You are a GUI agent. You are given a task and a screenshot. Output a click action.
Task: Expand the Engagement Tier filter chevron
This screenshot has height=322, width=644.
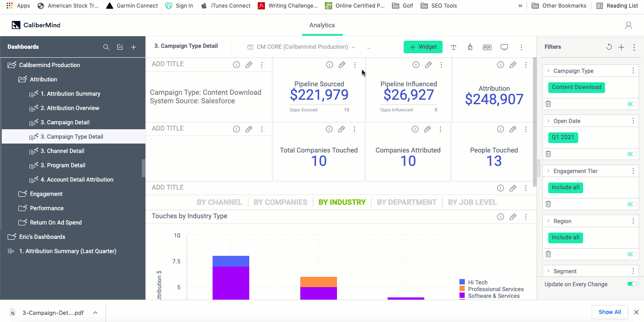tap(548, 171)
